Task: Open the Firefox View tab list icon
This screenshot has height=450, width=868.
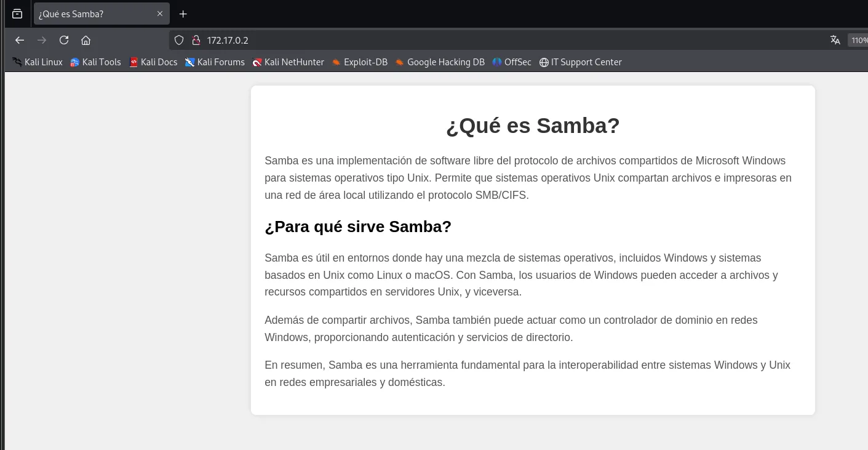Action: pyautogui.click(x=17, y=14)
